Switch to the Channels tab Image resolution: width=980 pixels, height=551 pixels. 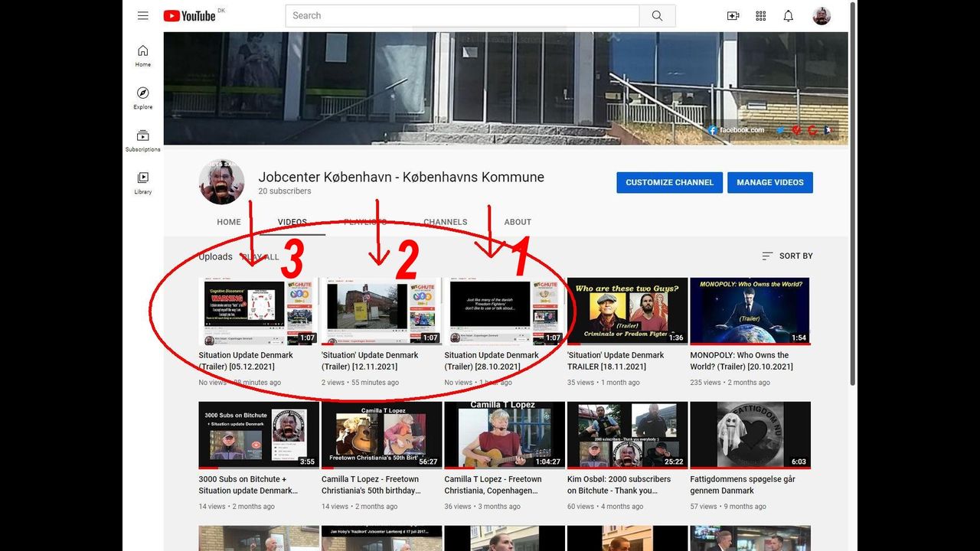(446, 222)
